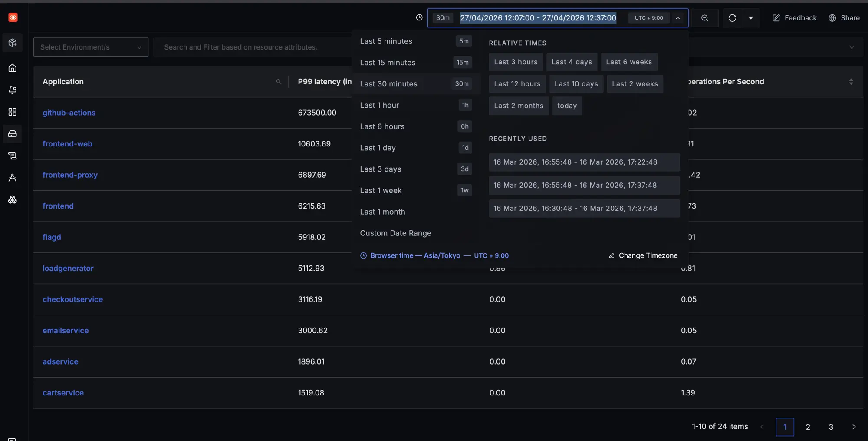The image size is (868, 441).
Task: Click the SigNoz logo icon
Action: 13,17
